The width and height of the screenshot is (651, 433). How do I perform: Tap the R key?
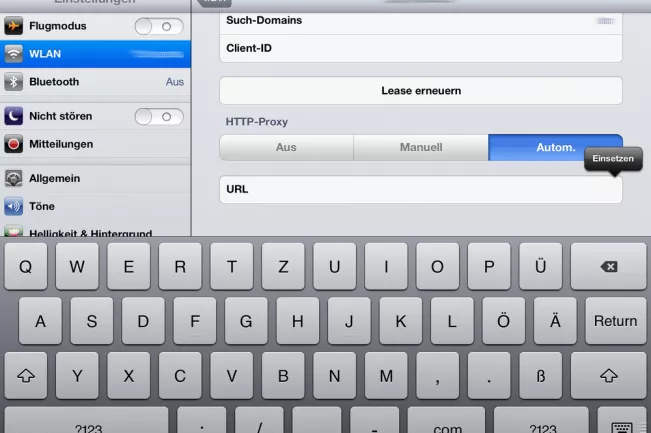[x=180, y=267]
